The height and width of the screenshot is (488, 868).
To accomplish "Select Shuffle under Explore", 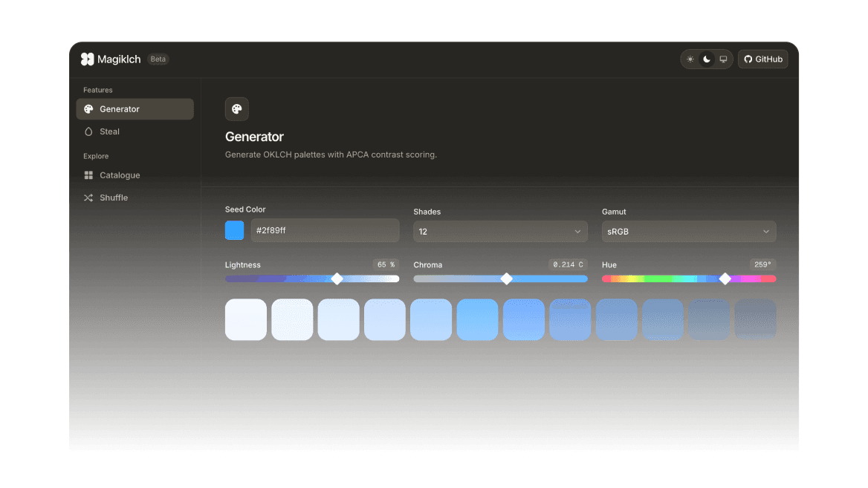I will point(114,198).
